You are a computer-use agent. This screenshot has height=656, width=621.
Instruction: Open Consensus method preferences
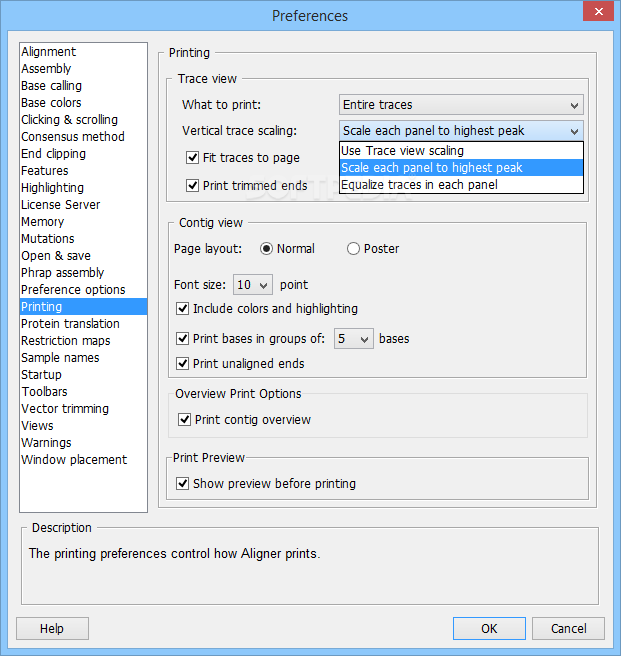83,136
